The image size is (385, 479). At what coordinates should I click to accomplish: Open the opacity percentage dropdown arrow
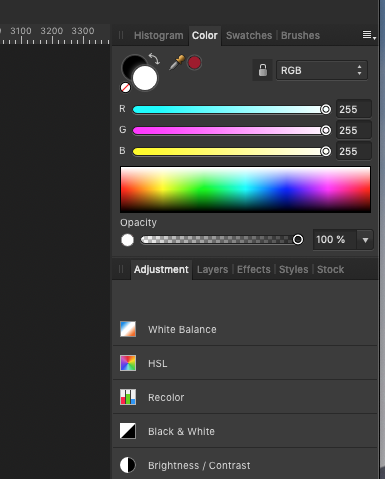coord(365,240)
